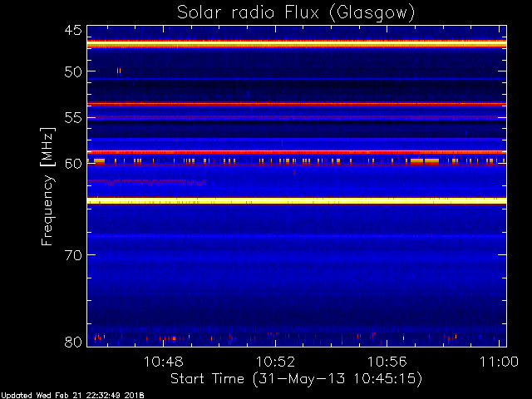Image resolution: width=532 pixels, height=399 pixels.
Task: Click the yellow-red band near 46 MHz
Action: (x=297, y=44)
